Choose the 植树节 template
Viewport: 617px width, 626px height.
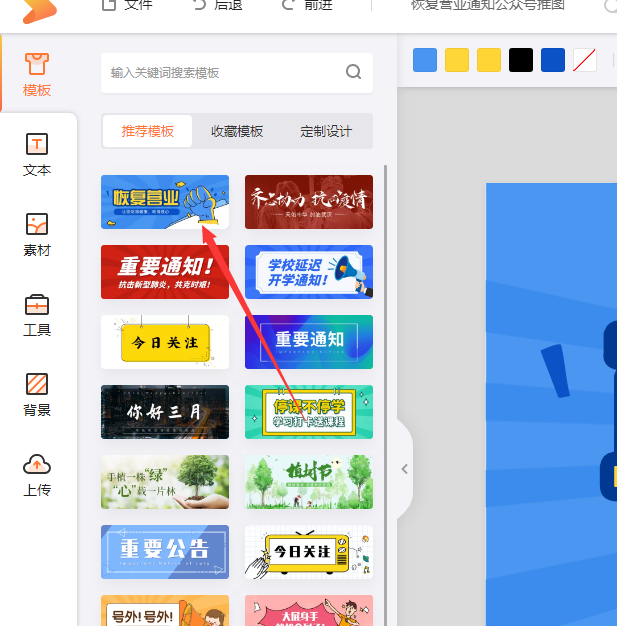[x=309, y=482]
